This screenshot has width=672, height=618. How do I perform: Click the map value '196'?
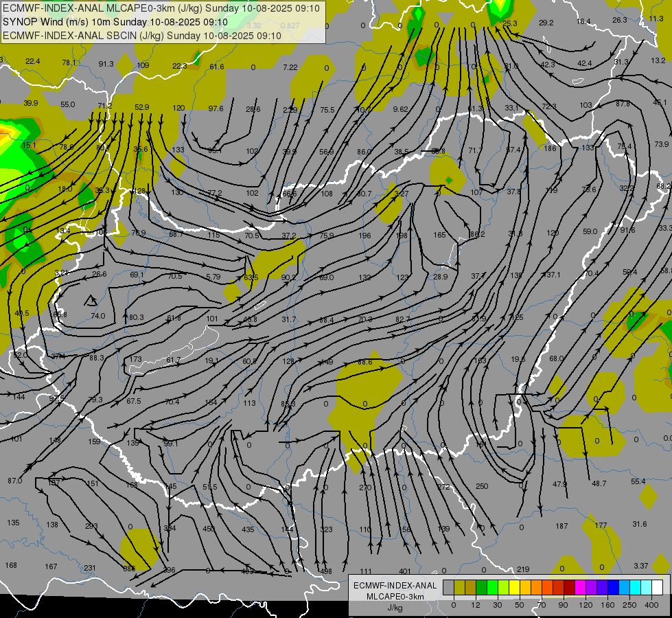364,236
